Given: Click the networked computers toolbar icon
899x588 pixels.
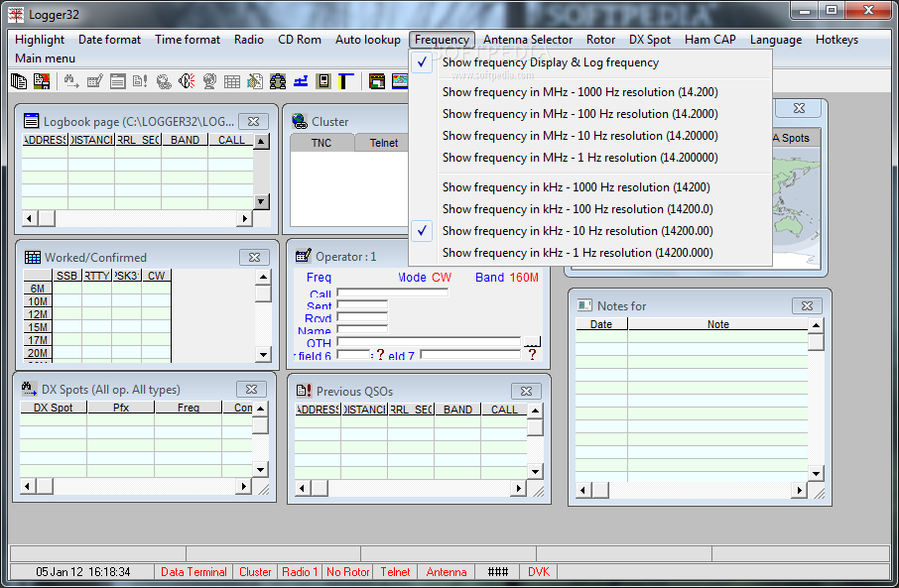Looking at the screenshot, I should [x=278, y=81].
